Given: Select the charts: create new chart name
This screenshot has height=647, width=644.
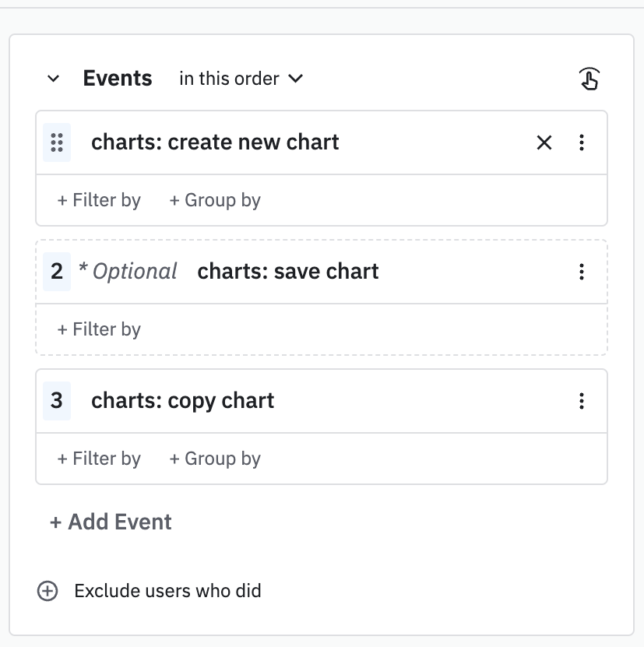Looking at the screenshot, I should [x=215, y=142].
